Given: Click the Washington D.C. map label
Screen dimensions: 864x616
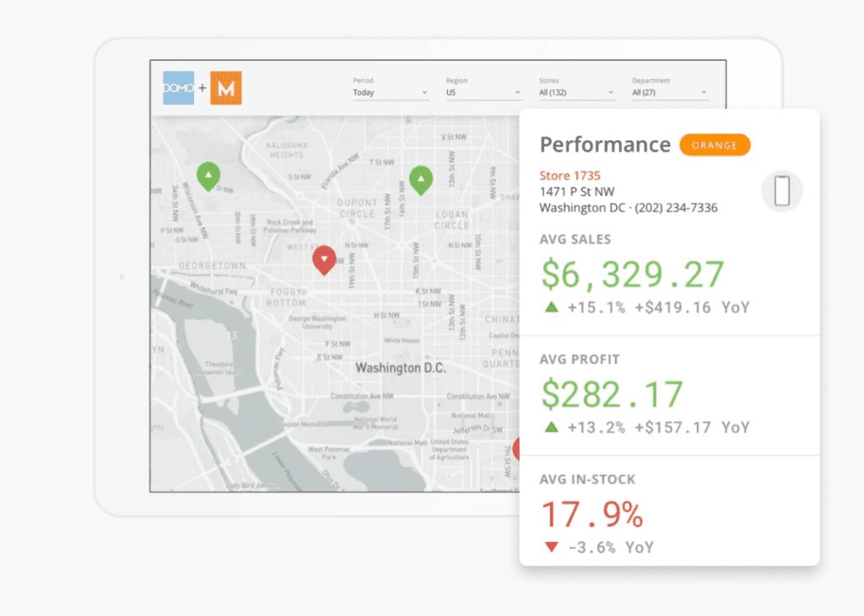Looking at the screenshot, I should [399, 368].
